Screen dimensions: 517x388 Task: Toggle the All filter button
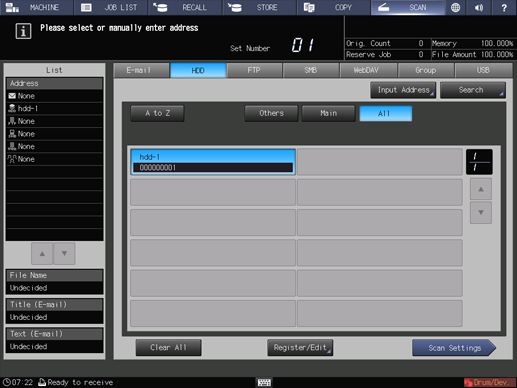[x=385, y=114]
